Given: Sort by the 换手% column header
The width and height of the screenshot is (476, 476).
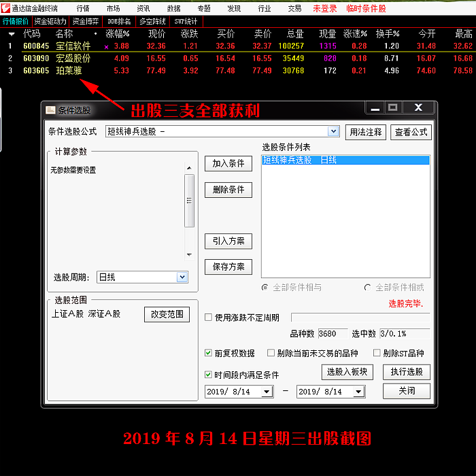Looking at the screenshot, I should (x=388, y=34).
